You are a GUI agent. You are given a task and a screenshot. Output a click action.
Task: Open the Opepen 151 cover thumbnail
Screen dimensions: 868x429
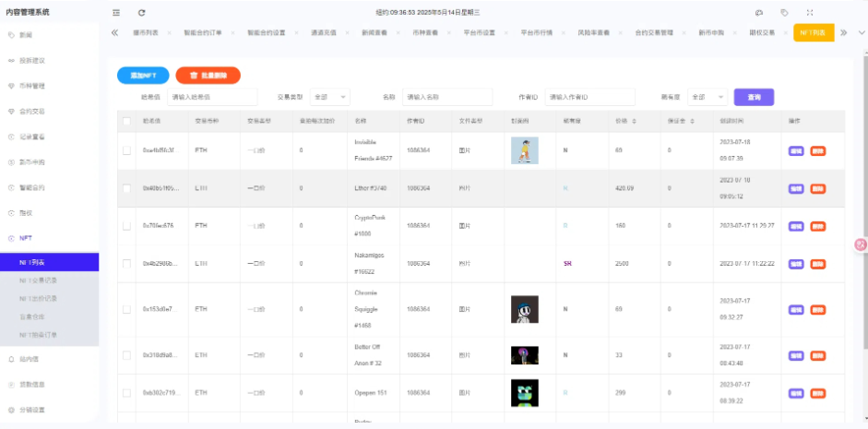(x=524, y=393)
